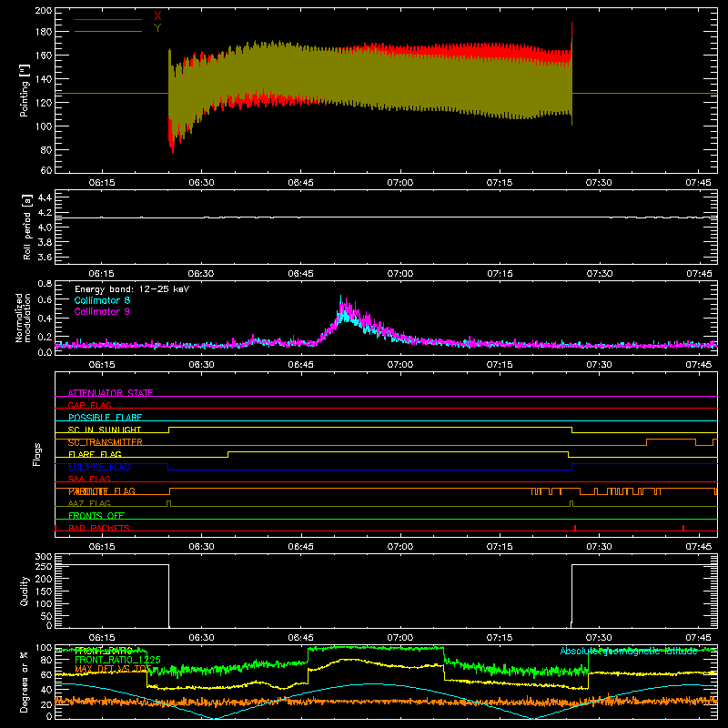This screenshot has width=728, height=728.
Task: Click the 140 value on Pointing axis
Action: click(43, 79)
